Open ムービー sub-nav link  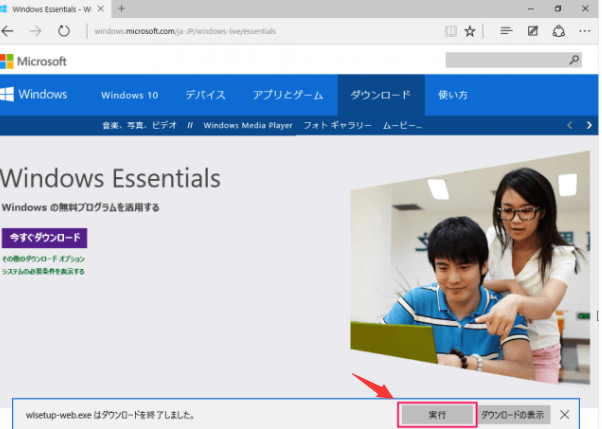(402, 125)
